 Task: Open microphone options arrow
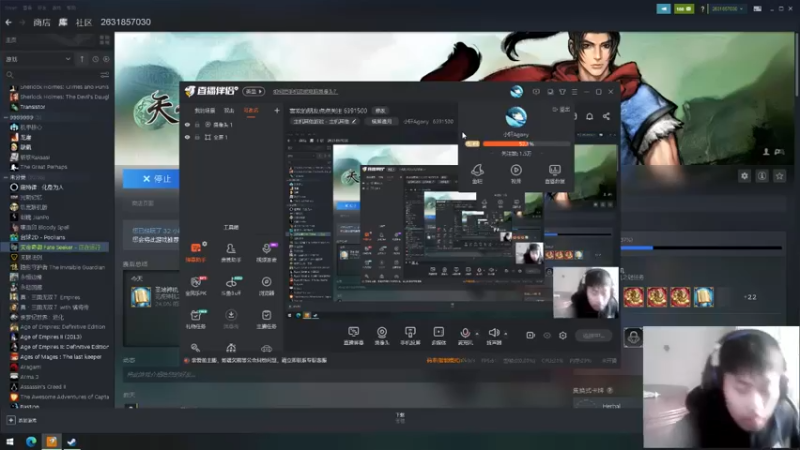click(477, 334)
